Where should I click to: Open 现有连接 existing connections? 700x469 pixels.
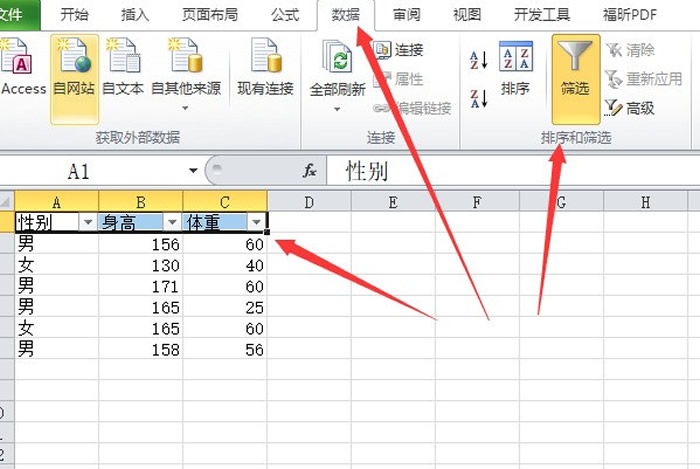tap(266, 67)
